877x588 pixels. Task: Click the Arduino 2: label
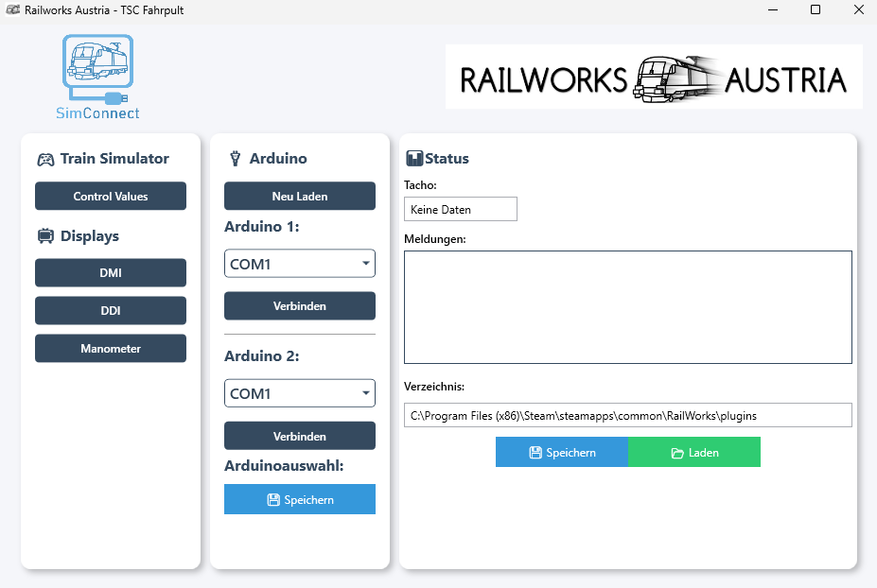(x=262, y=356)
